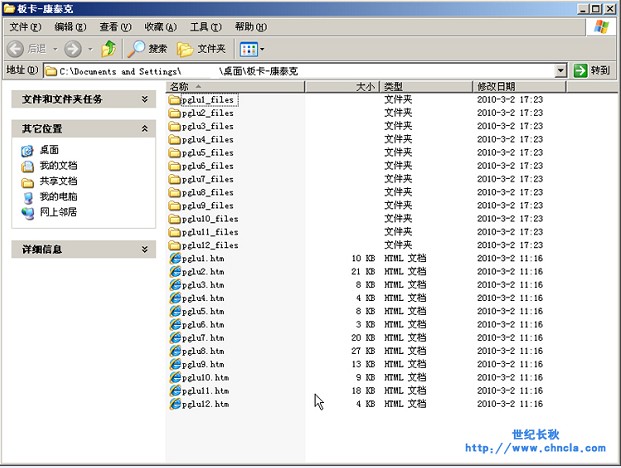This screenshot has height=468, width=621.
Task: Select the pglu4_files folder icon
Action: [174, 139]
